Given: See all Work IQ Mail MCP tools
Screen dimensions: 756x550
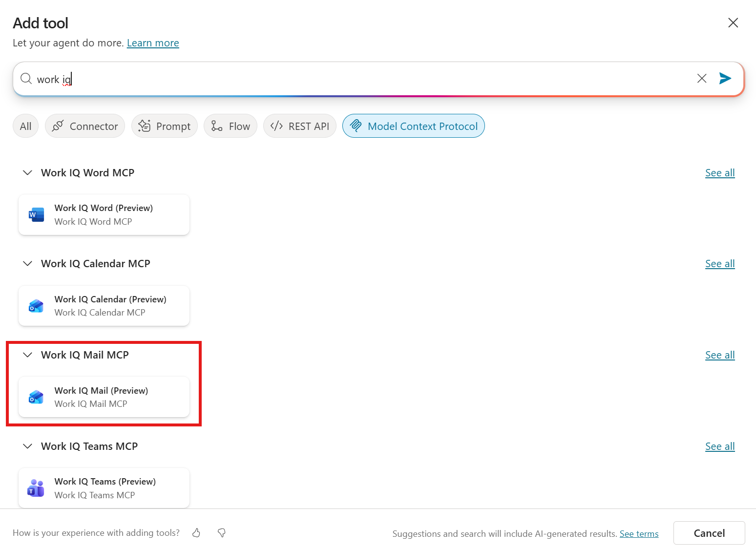Looking at the screenshot, I should click(x=720, y=355).
